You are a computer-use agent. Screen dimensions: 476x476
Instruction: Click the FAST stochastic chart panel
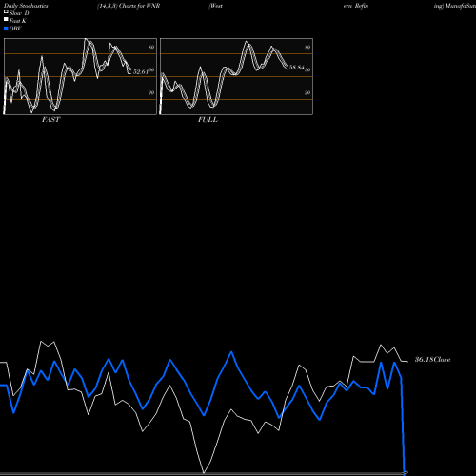point(80,76)
